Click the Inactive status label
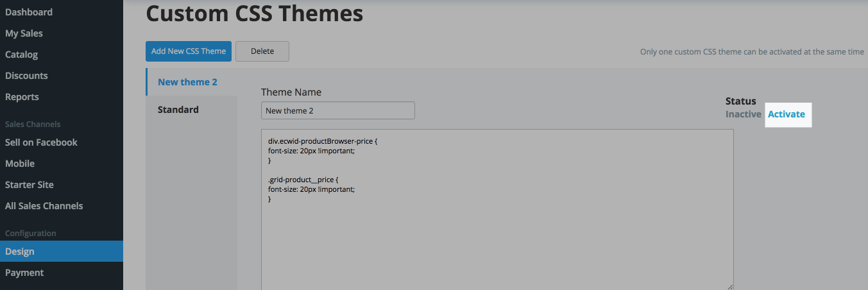The width and height of the screenshot is (868, 290). click(x=744, y=114)
